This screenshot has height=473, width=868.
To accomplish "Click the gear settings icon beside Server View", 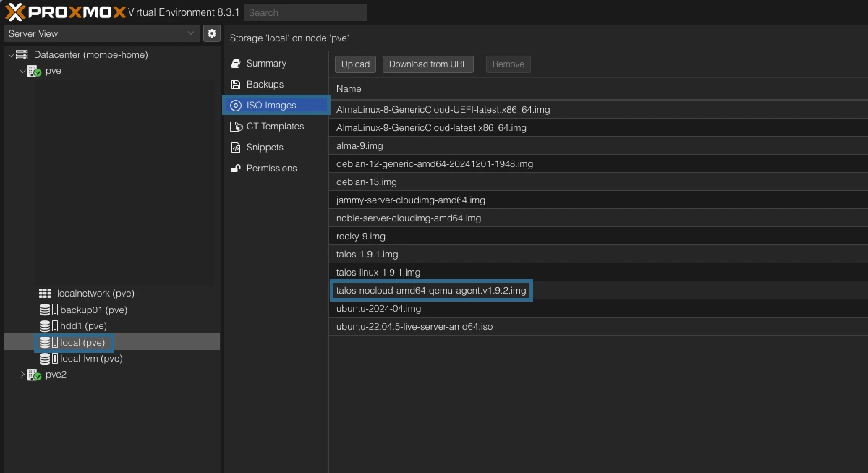I will click(211, 33).
